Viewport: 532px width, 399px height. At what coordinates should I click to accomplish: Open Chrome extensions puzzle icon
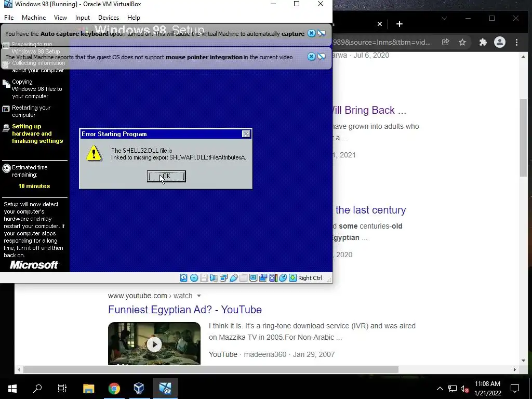[x=483, y=42]
